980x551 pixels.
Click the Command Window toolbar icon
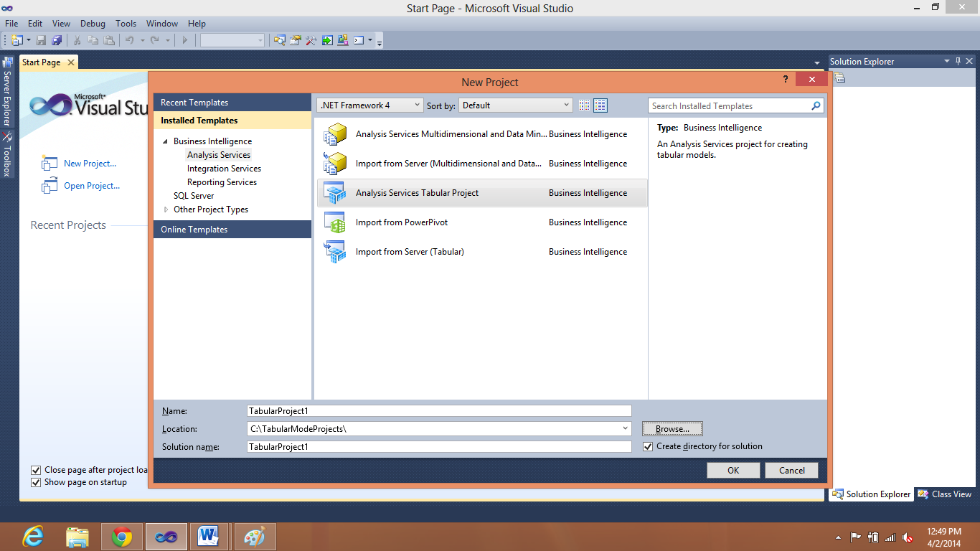(359, 40)
